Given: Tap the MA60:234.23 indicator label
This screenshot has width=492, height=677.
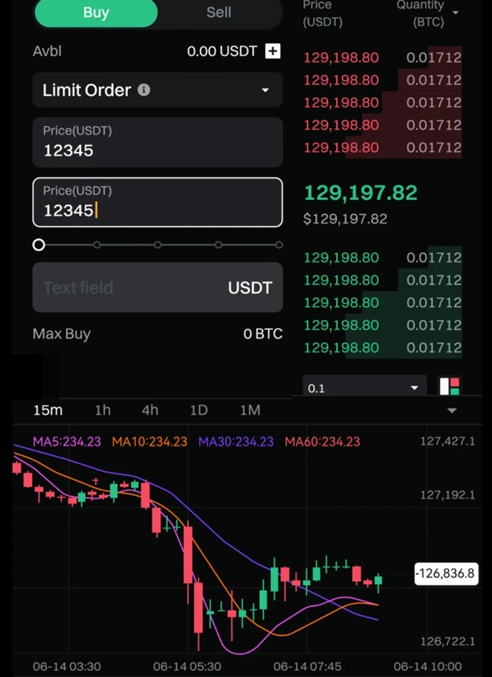Looking at the screenshot, I should click(322, 441).
